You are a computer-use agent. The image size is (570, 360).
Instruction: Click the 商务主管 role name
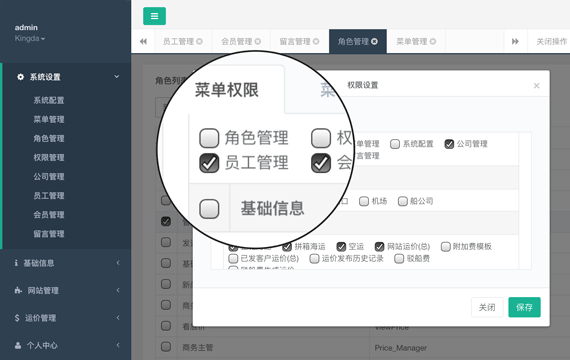[197, 348]
